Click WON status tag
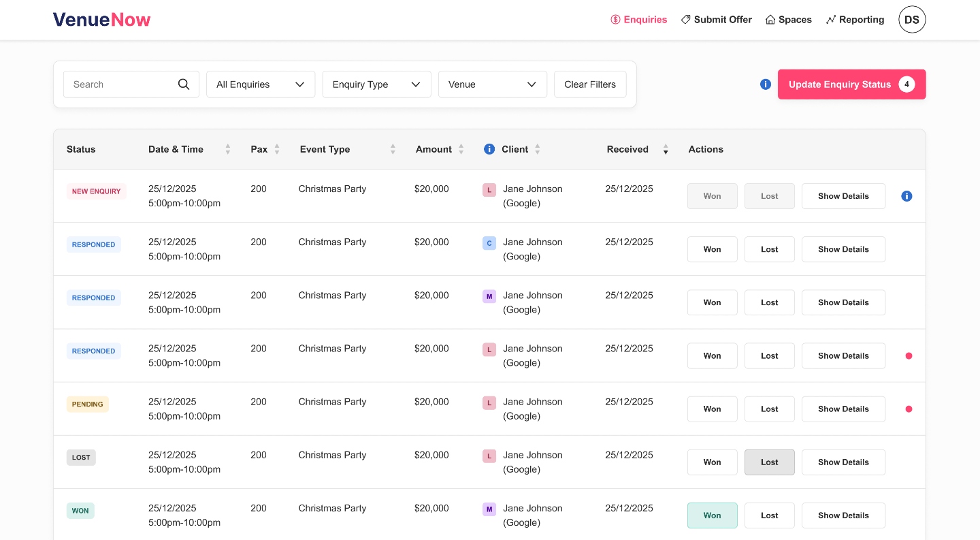Screen dimensions: 980x540 tap(80, 511)
